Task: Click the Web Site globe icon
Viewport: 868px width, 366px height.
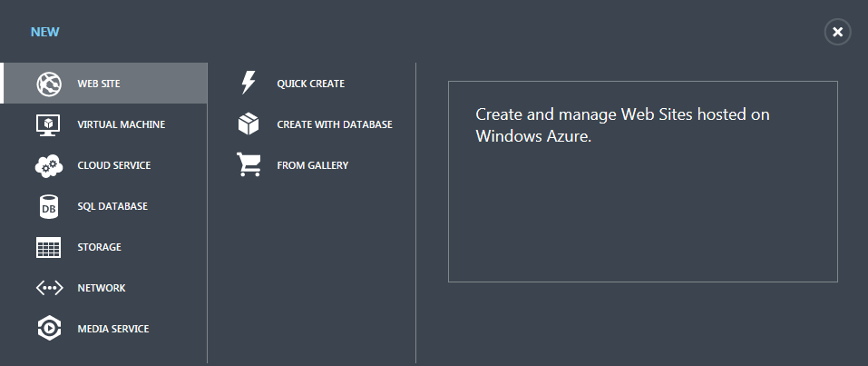Action: click(x=49, y=84)
